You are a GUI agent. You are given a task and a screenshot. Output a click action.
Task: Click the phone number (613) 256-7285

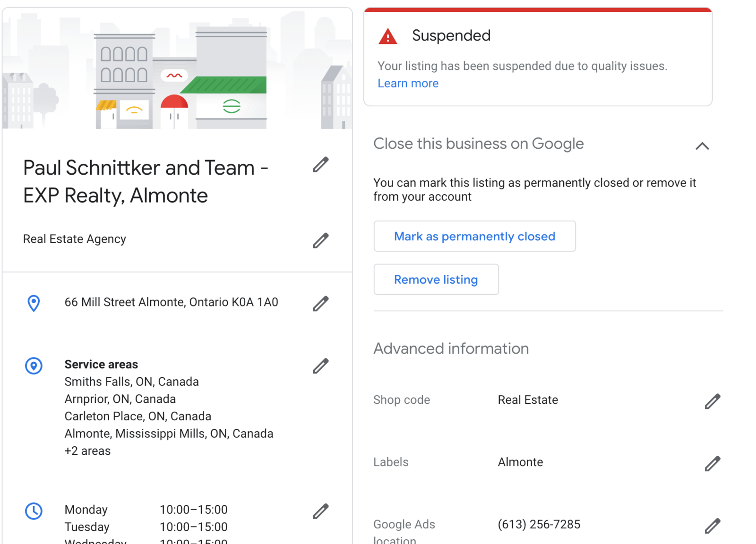click(539, 524)
